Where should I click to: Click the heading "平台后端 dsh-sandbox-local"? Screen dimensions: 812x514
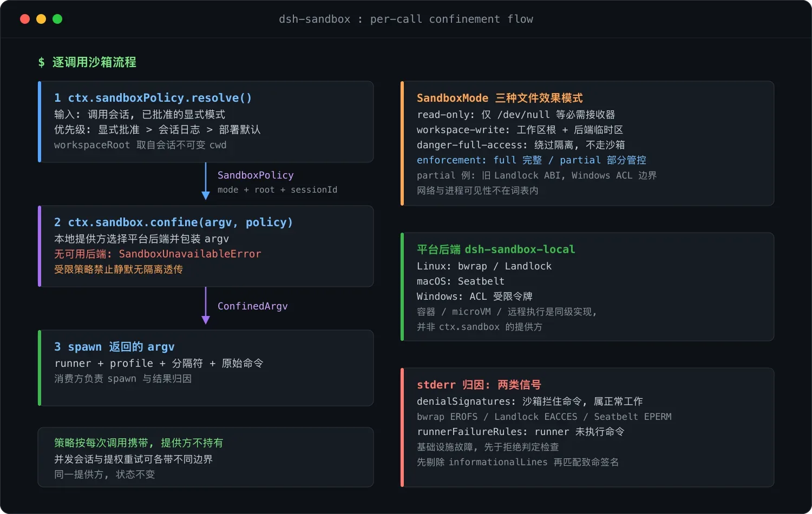pos(496,249)
